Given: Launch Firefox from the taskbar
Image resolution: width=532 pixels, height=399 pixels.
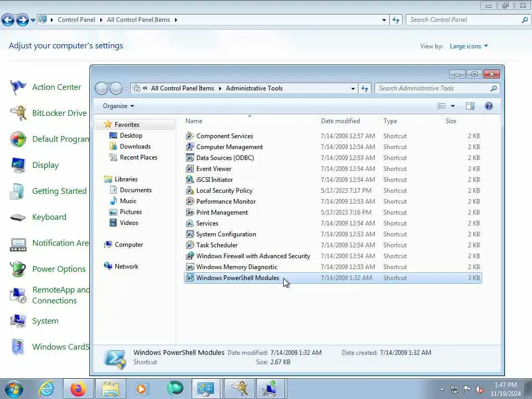Looking at the screenshot, I should [x=78, y=389].
